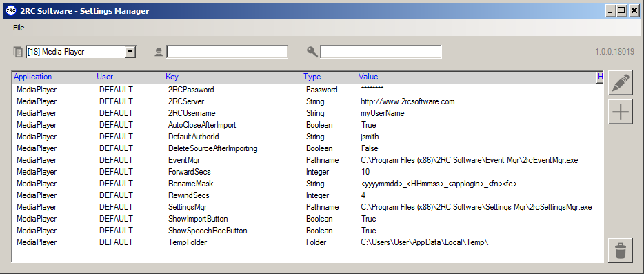644x274 pixels.
Task: Click the trash can delete icon
Action: [x=621, y=250]
